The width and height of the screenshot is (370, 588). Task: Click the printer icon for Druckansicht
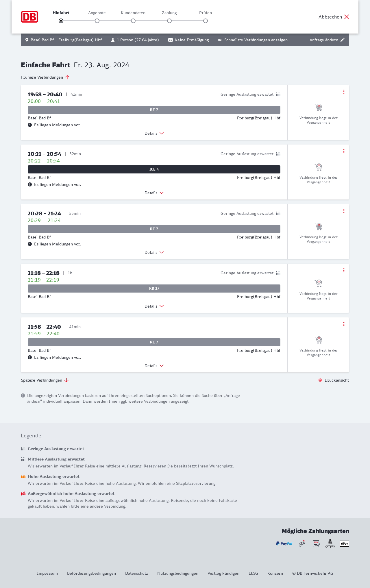(x=320, y=380)
